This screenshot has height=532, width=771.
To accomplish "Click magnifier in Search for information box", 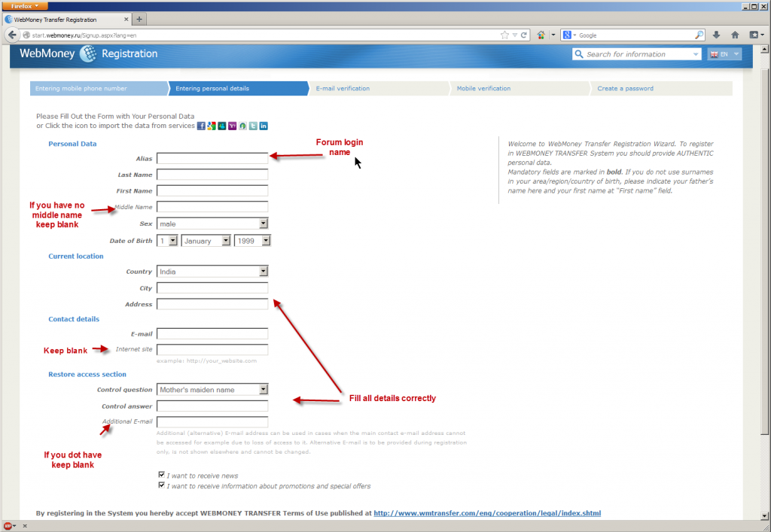I will coord(579,54).
